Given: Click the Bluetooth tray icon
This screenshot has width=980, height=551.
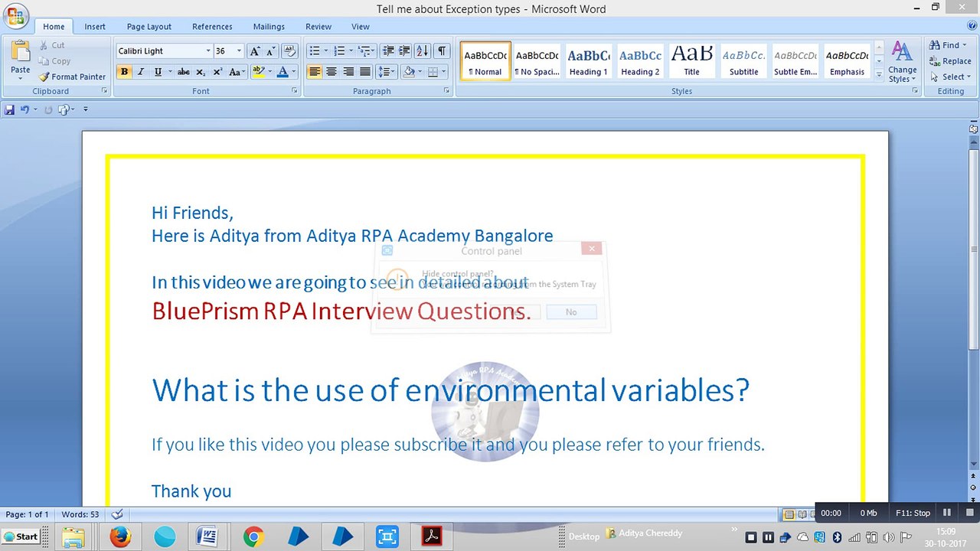Looking at the screenshot, I should click(x=838, y=537).
